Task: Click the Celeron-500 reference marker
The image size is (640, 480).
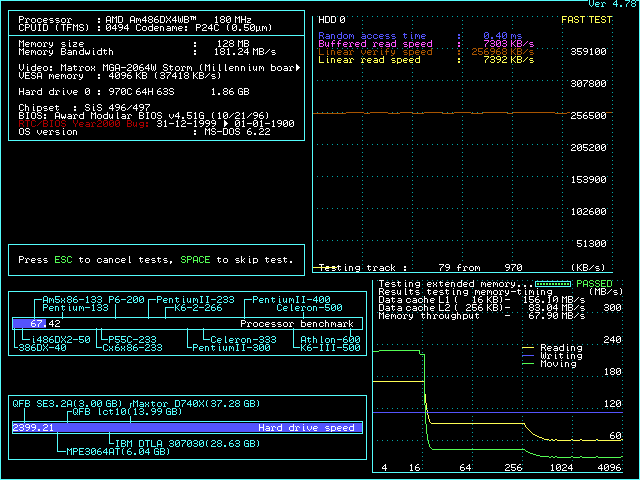Action: 309,308
